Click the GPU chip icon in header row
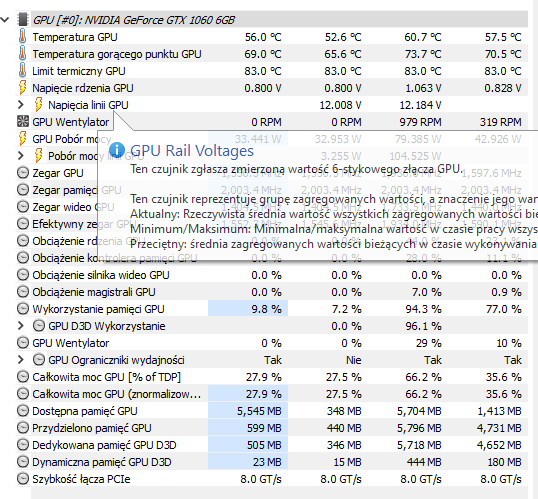This screenshot has height=499, width=538. pos(23,20)
